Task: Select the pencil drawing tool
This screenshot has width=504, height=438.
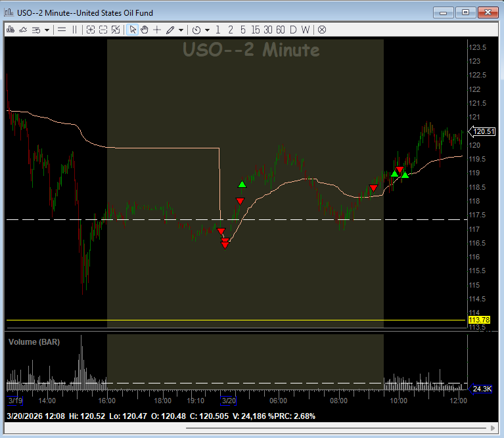Action: coord(170,30)
